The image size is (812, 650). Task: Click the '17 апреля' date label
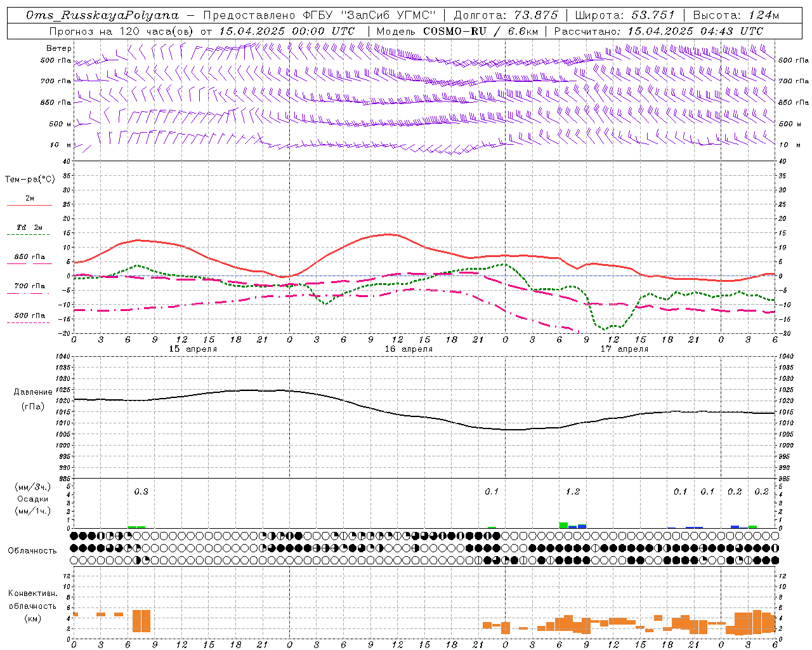[624, 349]
